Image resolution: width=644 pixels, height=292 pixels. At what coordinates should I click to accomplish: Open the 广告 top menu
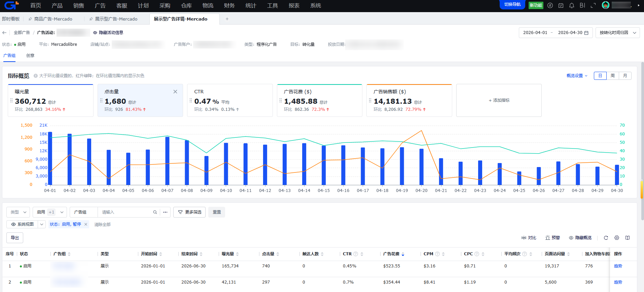[x=100, y=6]
